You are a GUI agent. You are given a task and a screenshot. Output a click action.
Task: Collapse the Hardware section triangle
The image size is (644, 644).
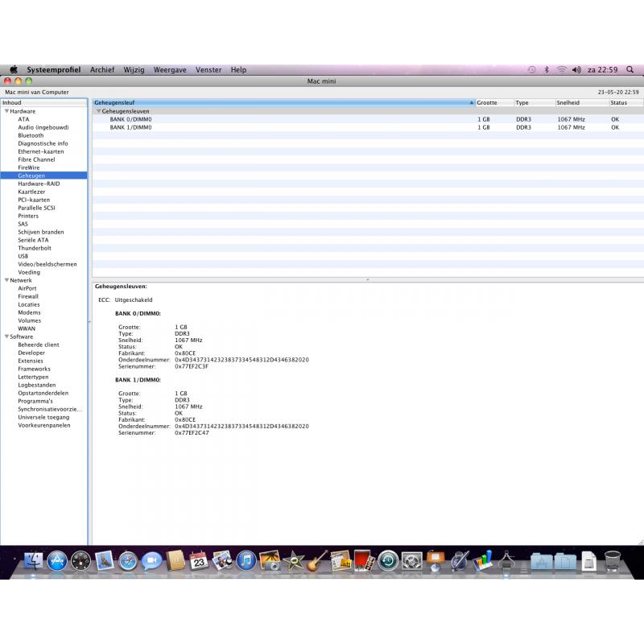[6, 111]
